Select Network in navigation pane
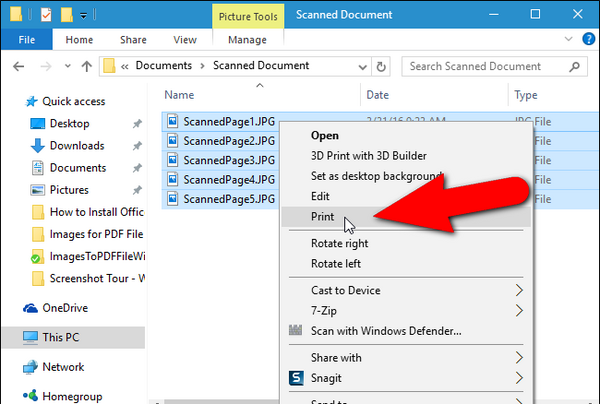Screen dimensions: 600x404 (54, 367)
